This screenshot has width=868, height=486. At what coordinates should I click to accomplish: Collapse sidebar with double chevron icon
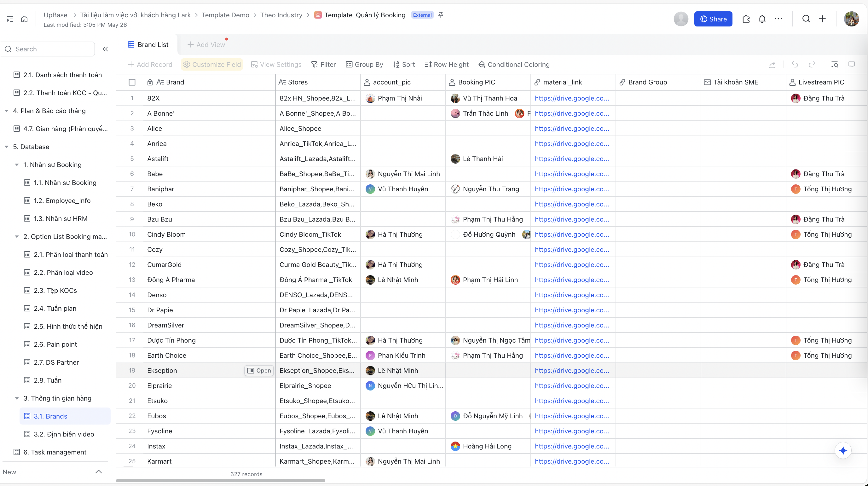[x=106, y=49]
